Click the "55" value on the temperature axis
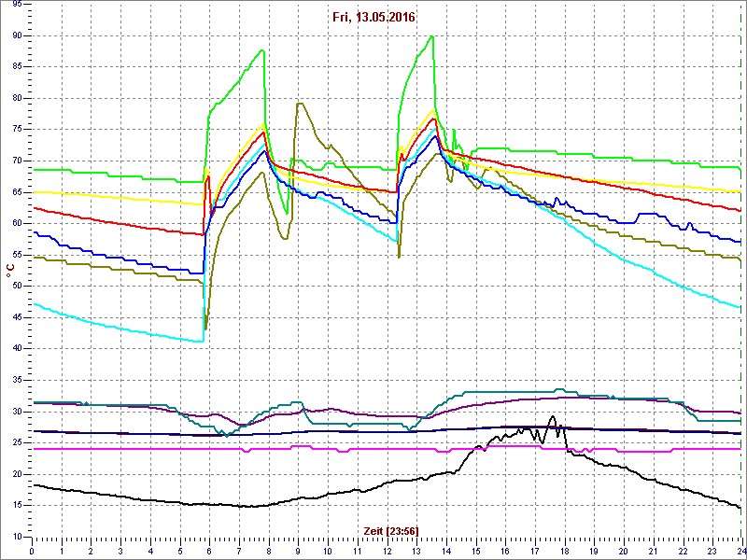 [x=17, y=255]
